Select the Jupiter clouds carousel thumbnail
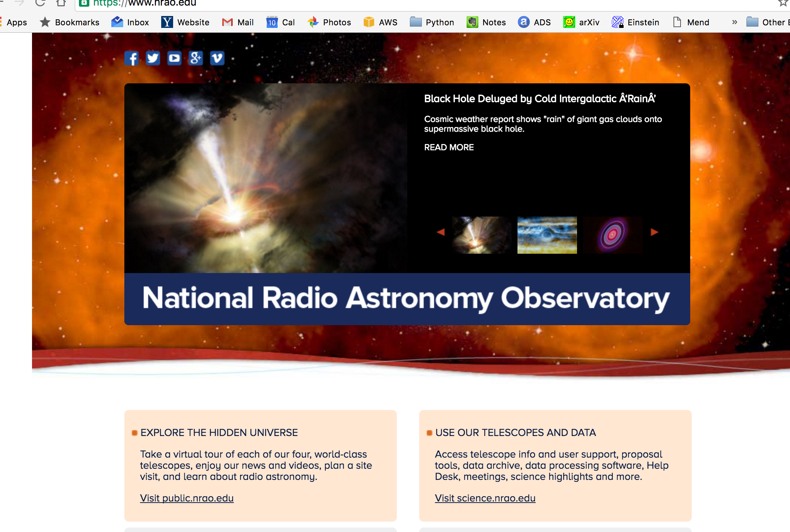This screenshot has height=532, width=790. coord(547,235)
